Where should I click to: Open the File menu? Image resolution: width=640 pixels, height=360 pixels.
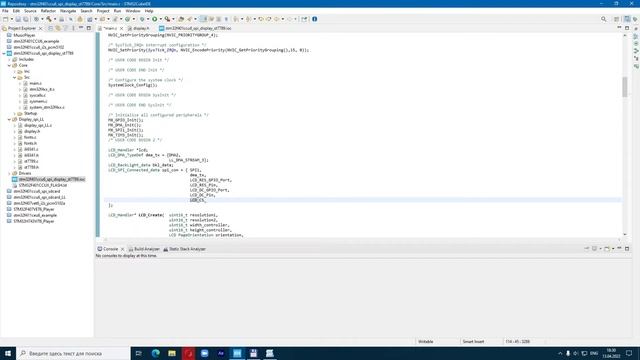point(5,11)
